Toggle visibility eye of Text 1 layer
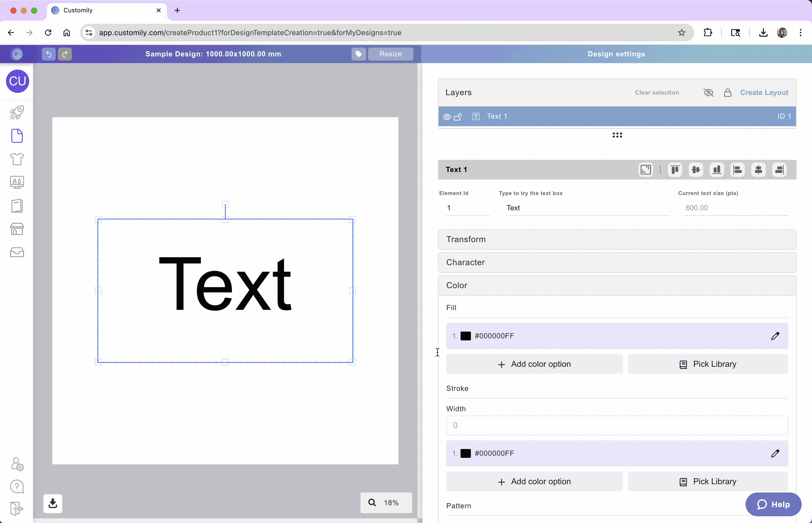 coord(447,117)
